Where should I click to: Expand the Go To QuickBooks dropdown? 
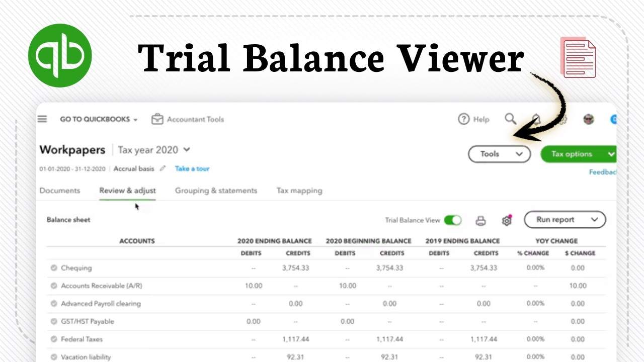coord(99,119)
